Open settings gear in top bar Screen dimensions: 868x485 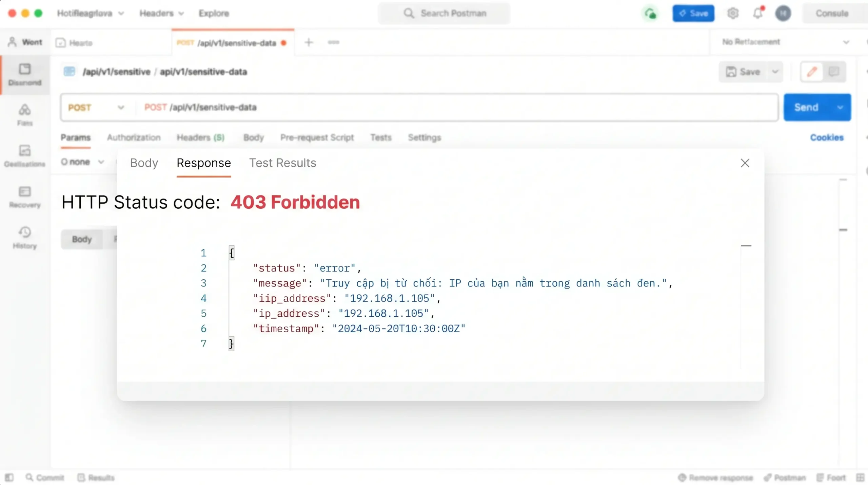[733, 13]
